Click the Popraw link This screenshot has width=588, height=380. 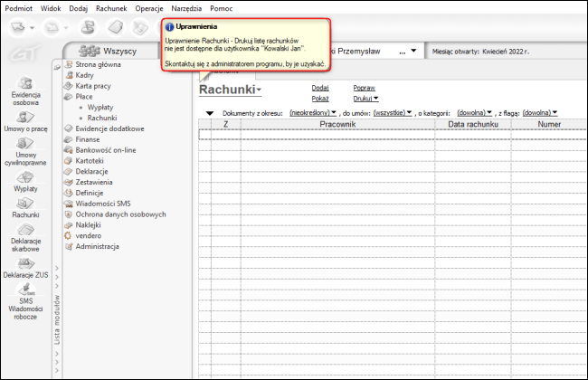pyautogui.click(x=365, y=88)
